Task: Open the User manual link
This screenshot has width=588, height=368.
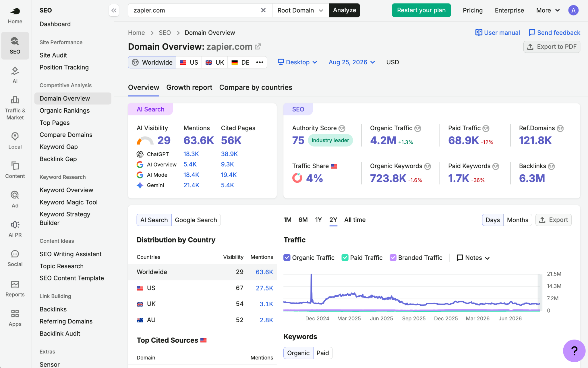Action: [498, 33]
